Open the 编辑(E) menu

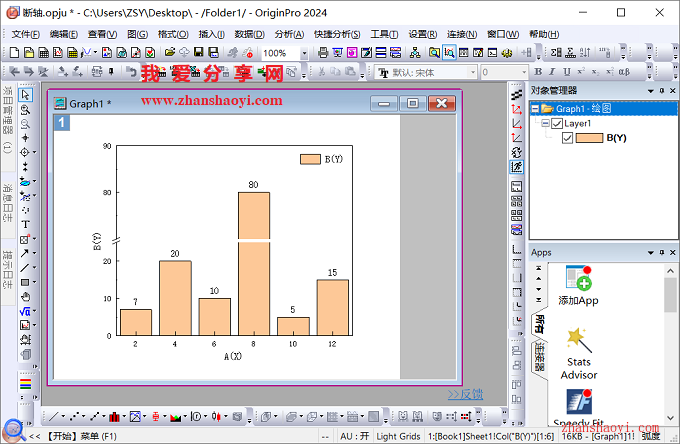click(64, 34)
